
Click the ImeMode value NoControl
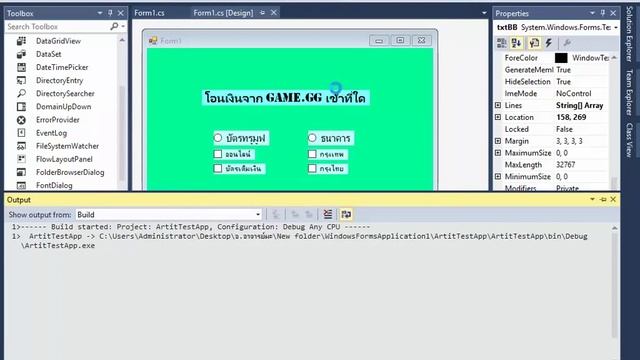click(573, 93)
